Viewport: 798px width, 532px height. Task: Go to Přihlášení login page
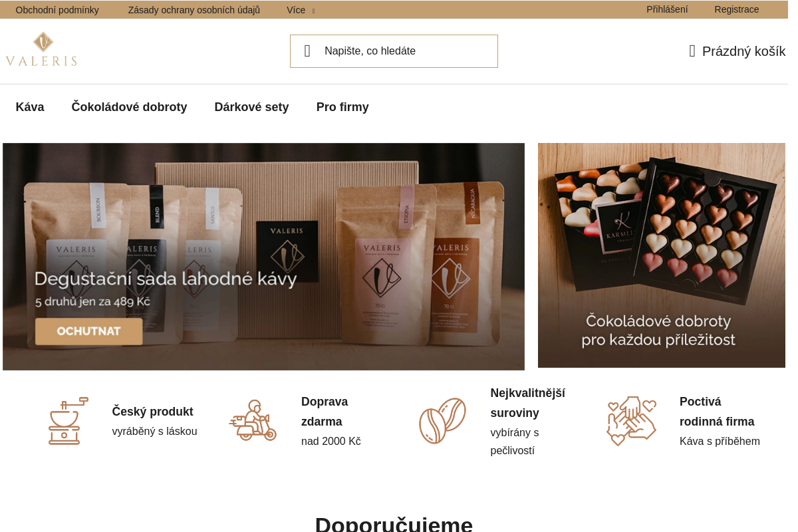tap(667, 9)
